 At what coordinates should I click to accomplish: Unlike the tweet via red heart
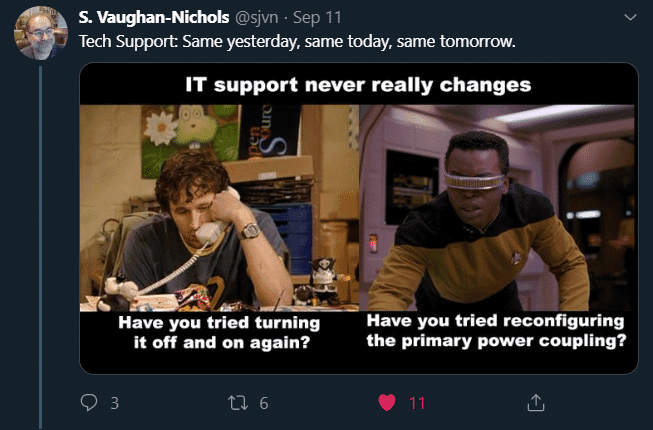[x=387, y=403]
